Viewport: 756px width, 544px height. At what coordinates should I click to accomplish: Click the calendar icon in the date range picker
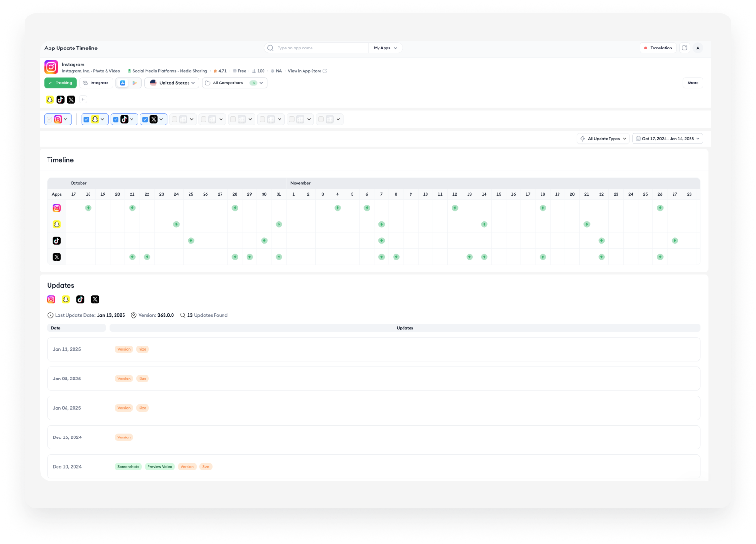pyautogui.click(x=638, y=139)
